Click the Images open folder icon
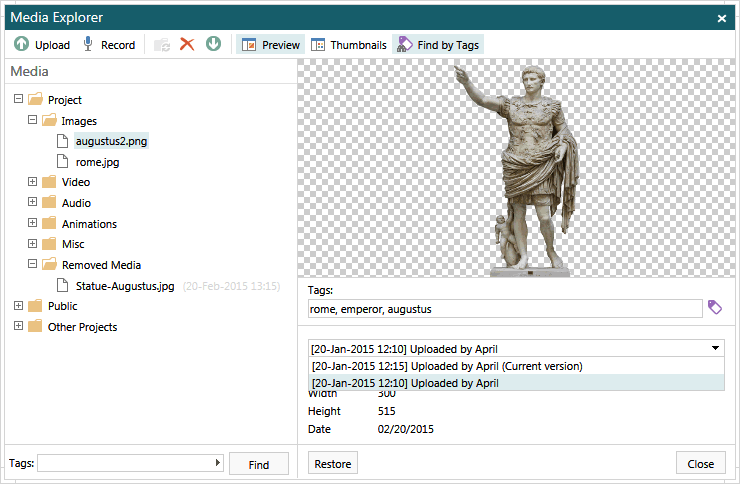 [49, 120]
